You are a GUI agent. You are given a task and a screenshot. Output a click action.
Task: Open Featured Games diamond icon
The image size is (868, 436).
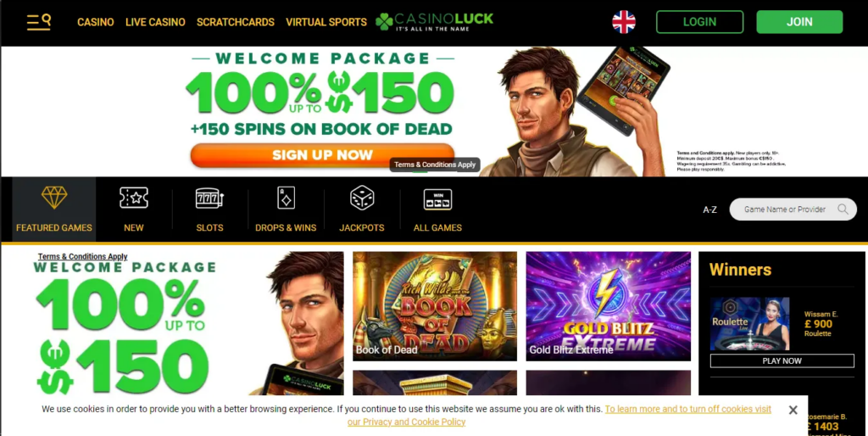(x=54, y=198)
